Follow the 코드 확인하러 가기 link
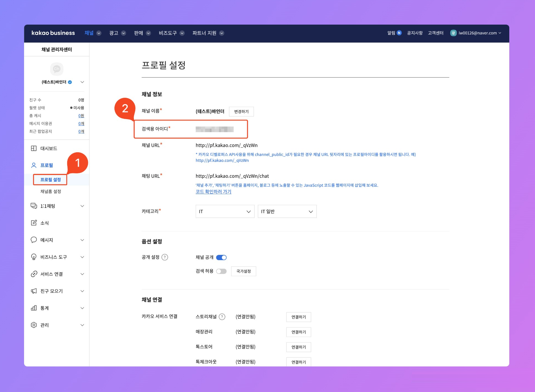Screen dimensions: 535x392 click(x=213, y=191)
